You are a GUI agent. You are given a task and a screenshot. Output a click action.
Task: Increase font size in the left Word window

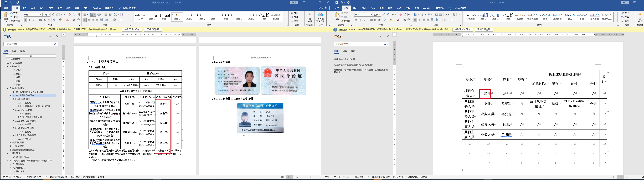(53, 14)
